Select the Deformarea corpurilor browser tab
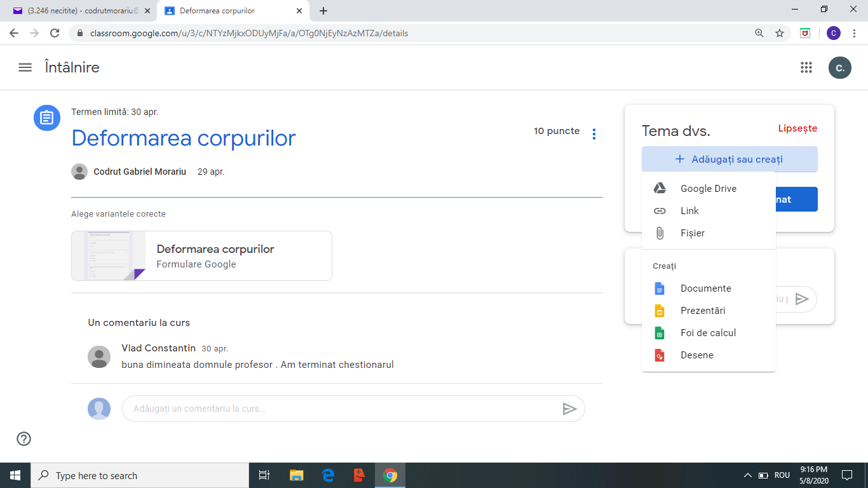Image resolution: width=868 pixels, height=488 pixels. coord(232,11)
